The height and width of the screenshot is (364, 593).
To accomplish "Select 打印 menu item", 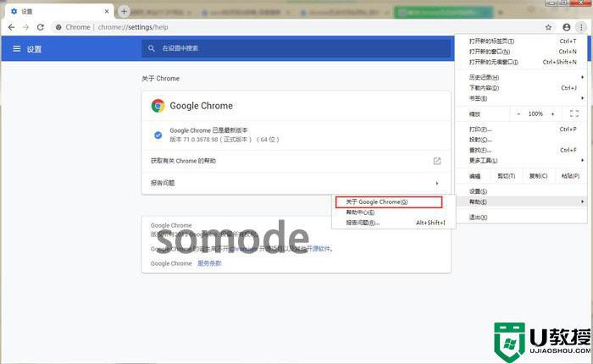I will click(x=522, y=130).
